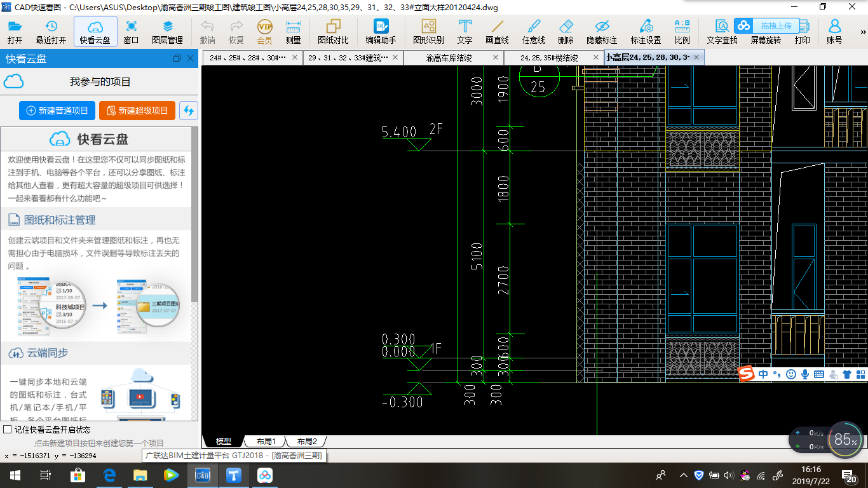Expand the system tray hidden icons
868x488 pixels.
pos(684,475)
